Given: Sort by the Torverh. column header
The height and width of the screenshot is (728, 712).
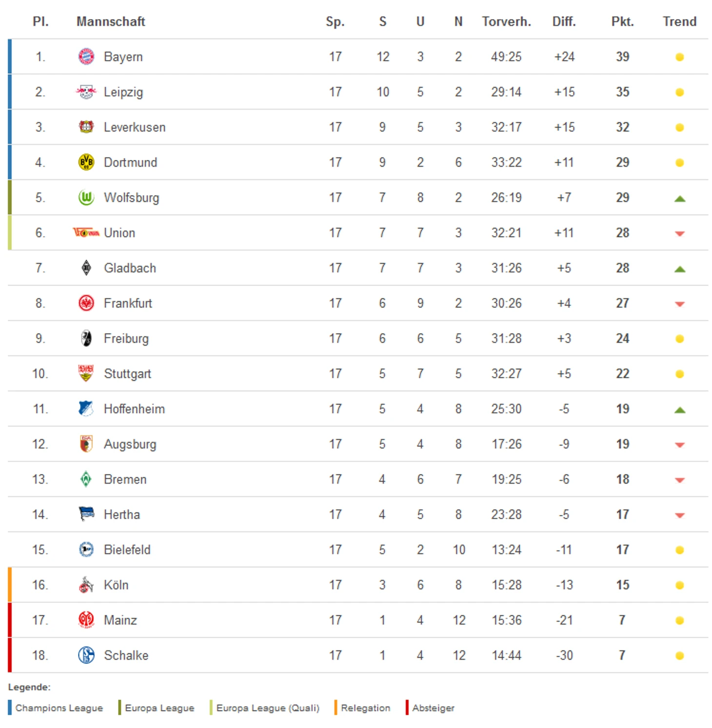Looking at the screenshot, I should pos(506,21).
